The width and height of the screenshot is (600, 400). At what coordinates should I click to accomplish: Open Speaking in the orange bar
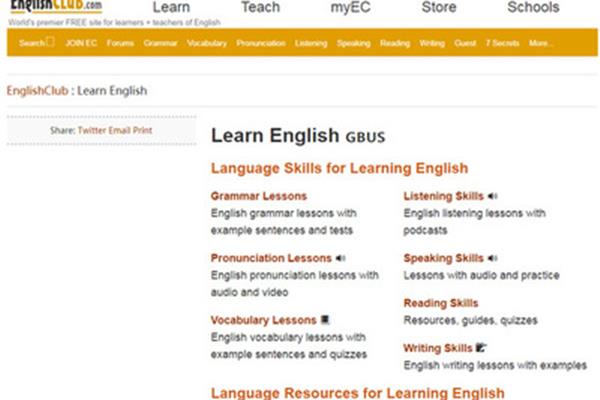[x=354, y=43]
